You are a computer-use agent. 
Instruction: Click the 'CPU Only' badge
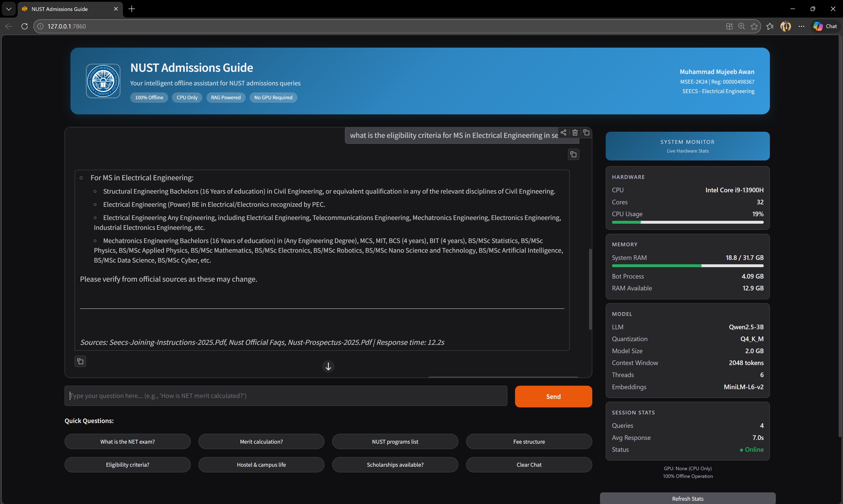click(x=187, y=97)
